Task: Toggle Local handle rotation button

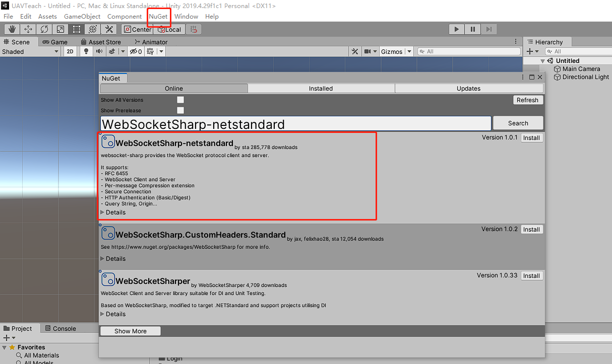Action: tap(169, 29)
